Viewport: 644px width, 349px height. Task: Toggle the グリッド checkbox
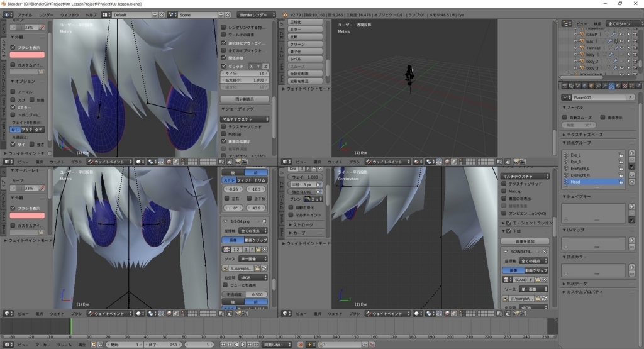[x=224, y=65]
